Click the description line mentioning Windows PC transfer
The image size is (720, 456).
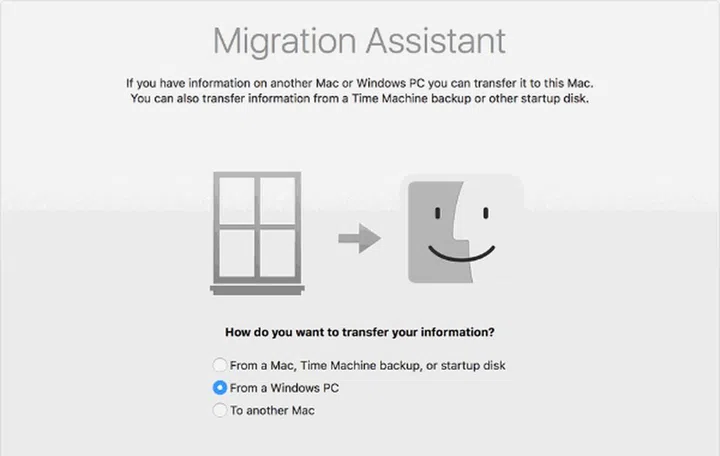tap(360, 83)
